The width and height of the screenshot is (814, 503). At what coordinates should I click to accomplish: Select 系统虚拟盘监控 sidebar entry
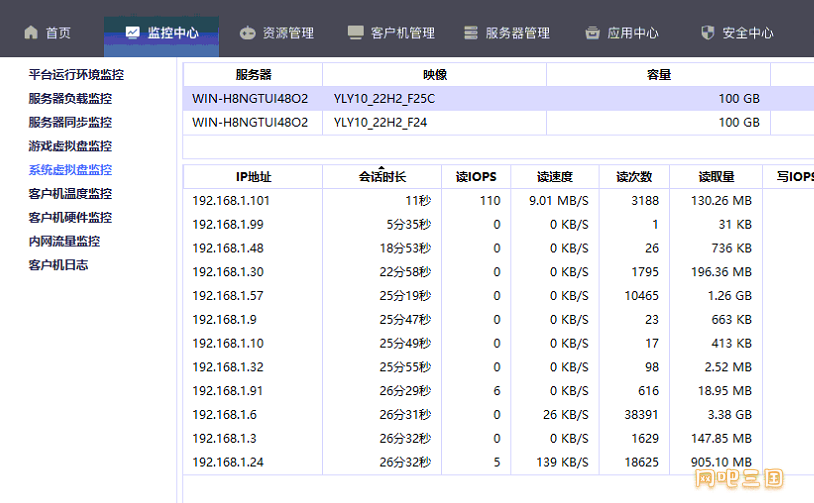(x=70, y=170)
